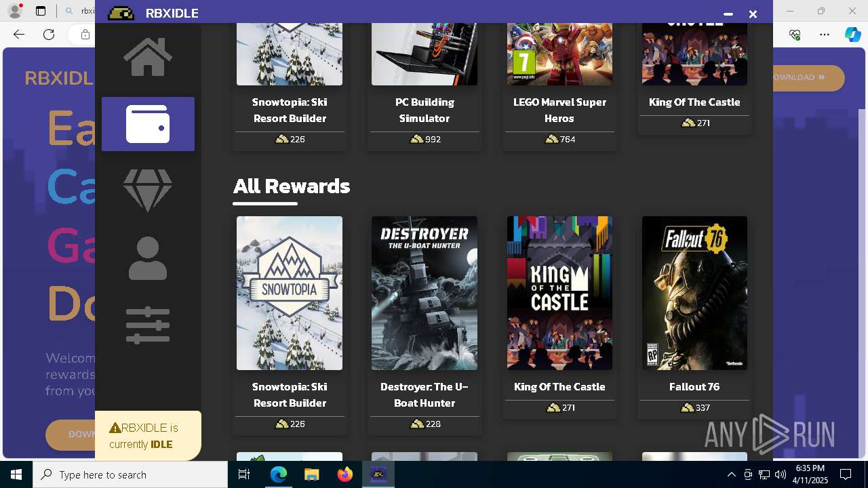868x488 pixels.
Task: Open the user profile sidebar icon
Action: (x=148, y=258)
